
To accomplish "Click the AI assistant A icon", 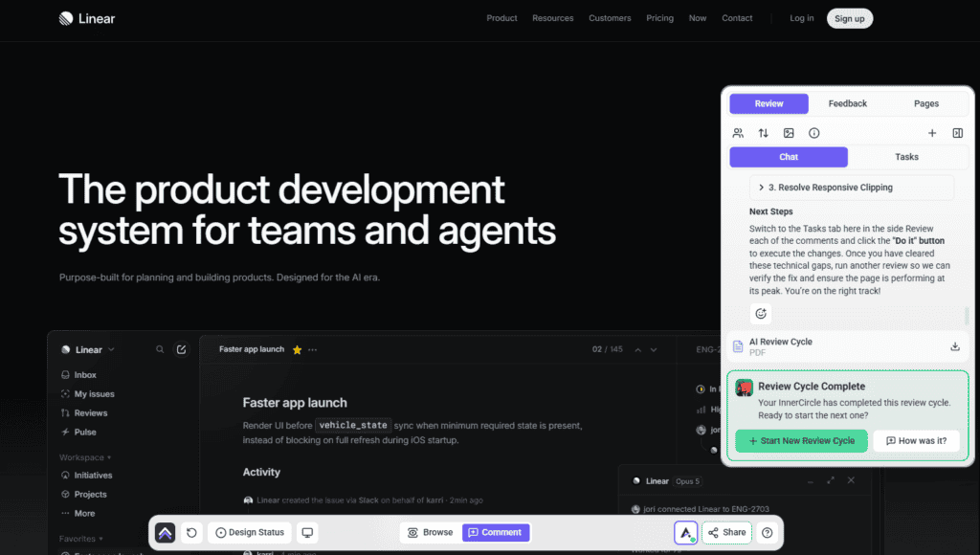I will point(685,532).
